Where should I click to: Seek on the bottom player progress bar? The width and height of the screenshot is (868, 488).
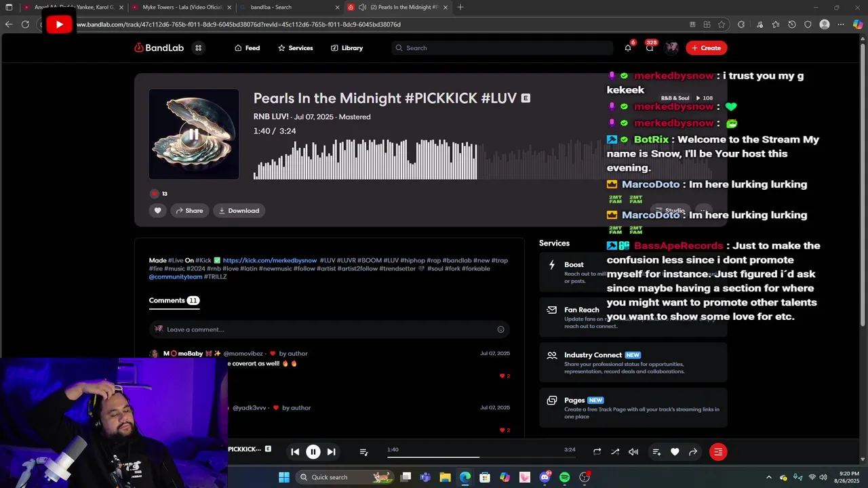(481, 457)
